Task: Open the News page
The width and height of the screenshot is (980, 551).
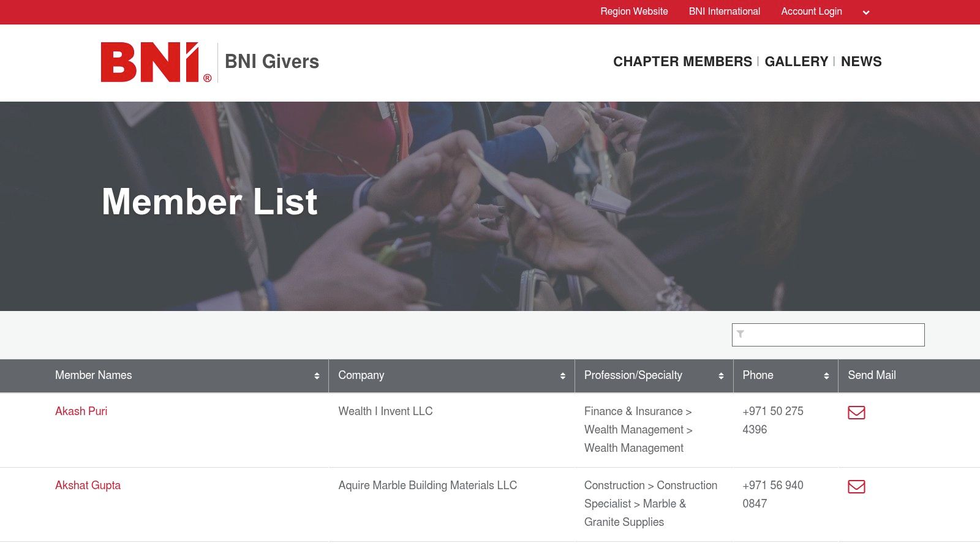Action: 861,61
